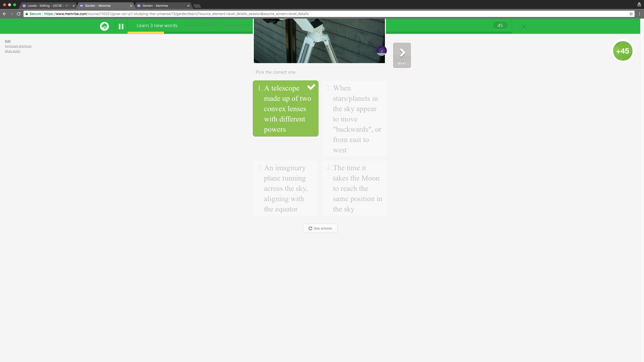The width and height of the screenshot is (644, 362).
Task: Switch to the Levels - Editing tab
Action: pos(48,6)
